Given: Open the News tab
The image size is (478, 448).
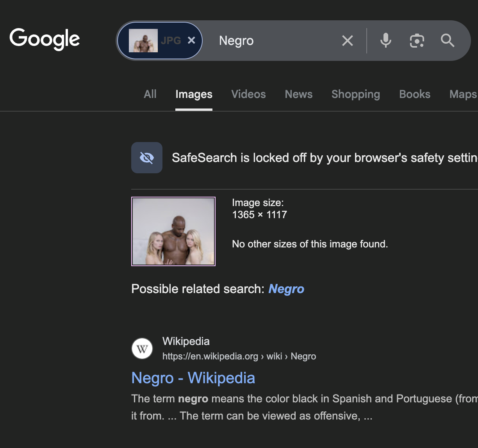Looking at the screenshot, I should [x=299, y=94].
